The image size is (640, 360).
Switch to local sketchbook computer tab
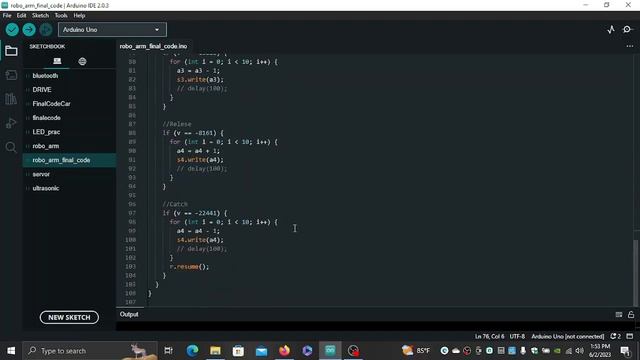pos(57,61)
